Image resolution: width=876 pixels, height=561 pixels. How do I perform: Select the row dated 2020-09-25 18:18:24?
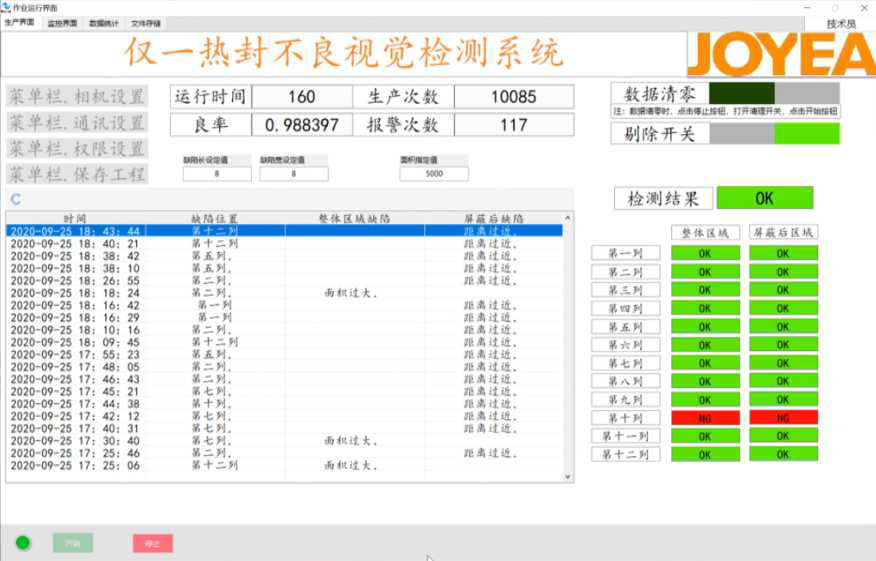click(x=284, y=293)
